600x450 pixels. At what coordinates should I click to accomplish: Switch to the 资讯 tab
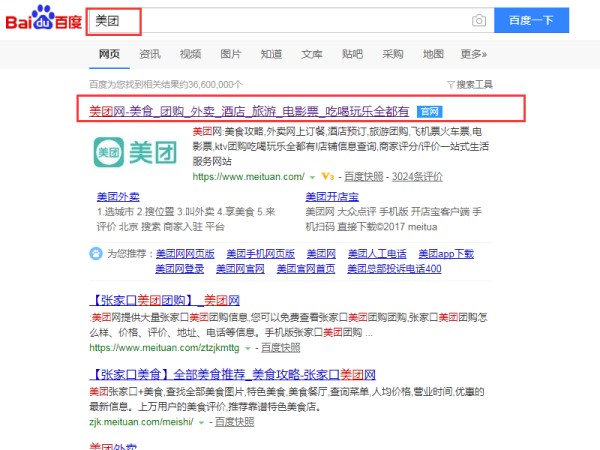(x=150, y=54)
